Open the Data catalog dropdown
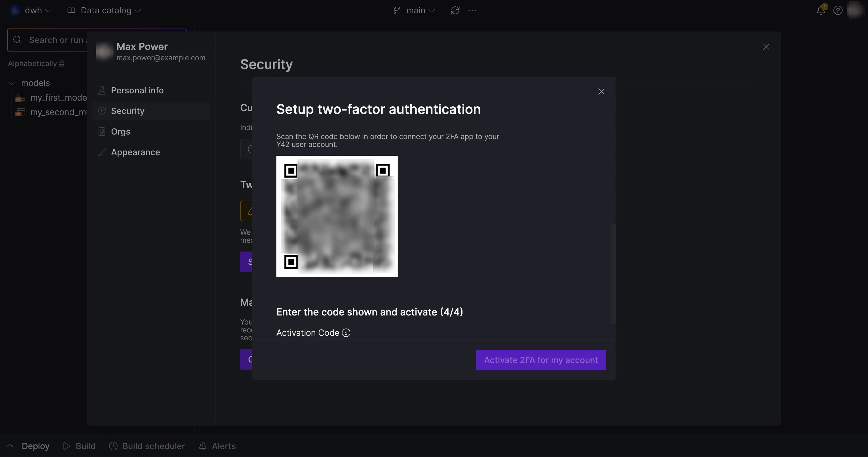 click(104, 10)
